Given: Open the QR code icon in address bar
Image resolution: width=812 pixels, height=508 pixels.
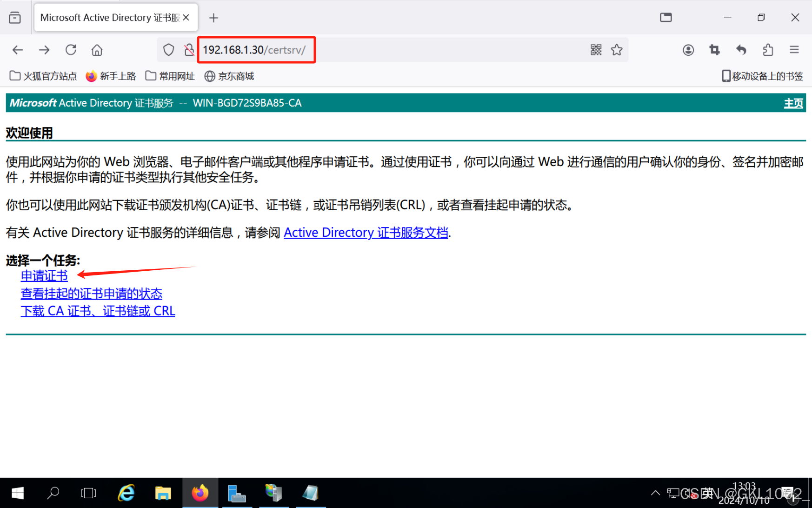Looking at the screenshot, I should (596, 50).
